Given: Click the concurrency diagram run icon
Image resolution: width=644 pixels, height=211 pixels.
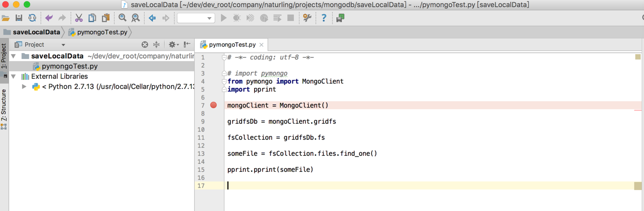Looking at the screenshot, I should click(x=277, y=18).
